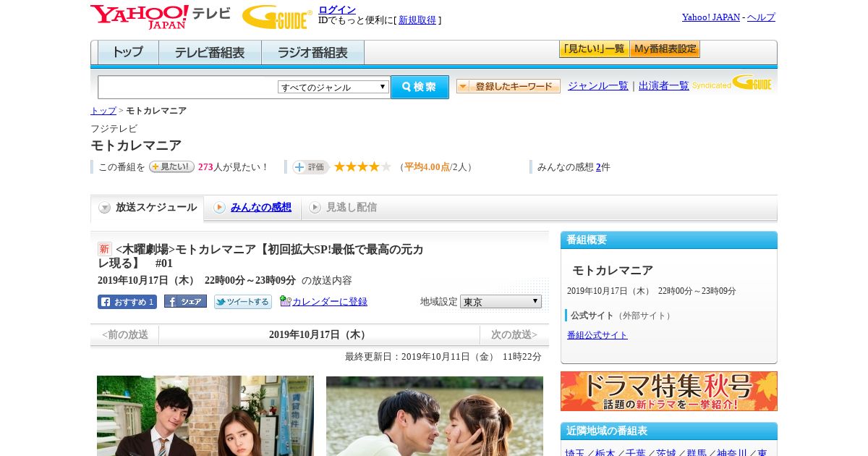Click the 見たい! plus button
This screenshot has height=456, width=868.
171,166
